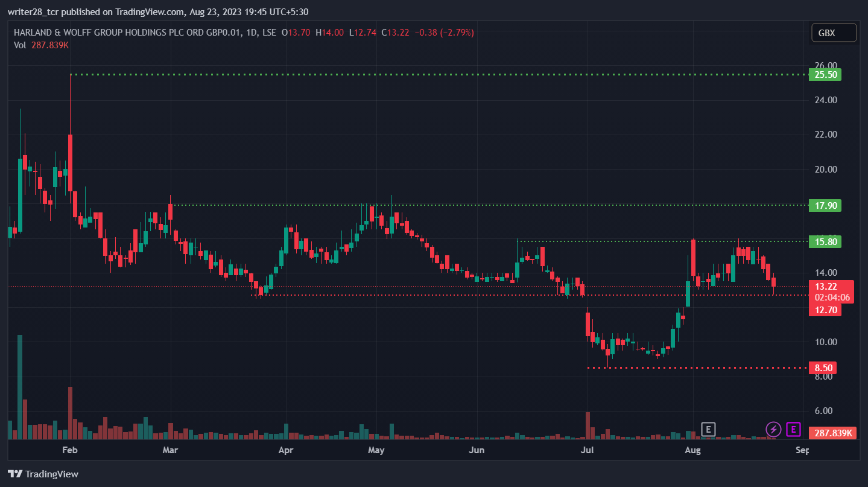
Task: Click the Mar label on time axis
Action: 171,450
